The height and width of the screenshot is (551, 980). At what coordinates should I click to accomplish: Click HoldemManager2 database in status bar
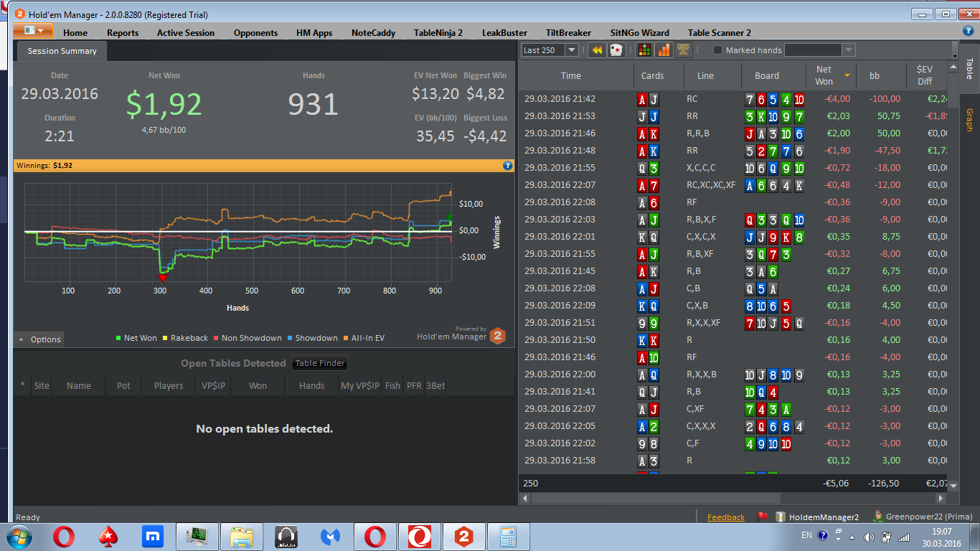[x=817, y=517]
